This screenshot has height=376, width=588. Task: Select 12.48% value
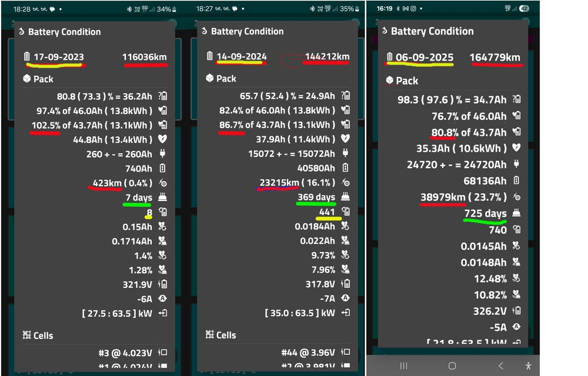coord(490,278)
